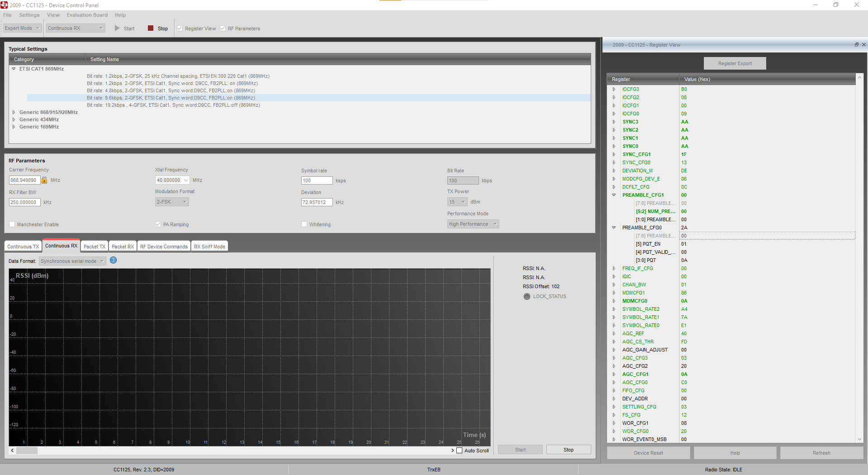Image resolution: width=868 pixels, height=475 pixels.
Task: Click register list scroll up arrow
Action: click(860, 78)
